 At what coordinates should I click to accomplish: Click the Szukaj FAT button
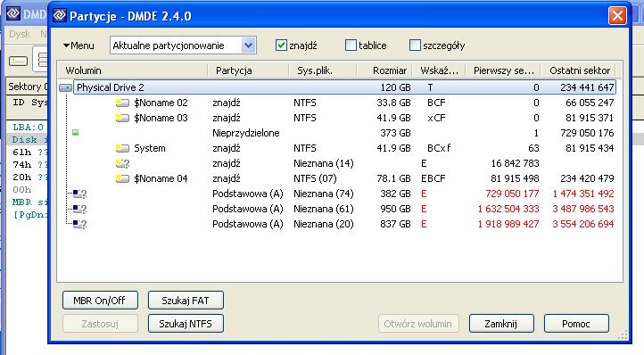(x=186, y=301)
